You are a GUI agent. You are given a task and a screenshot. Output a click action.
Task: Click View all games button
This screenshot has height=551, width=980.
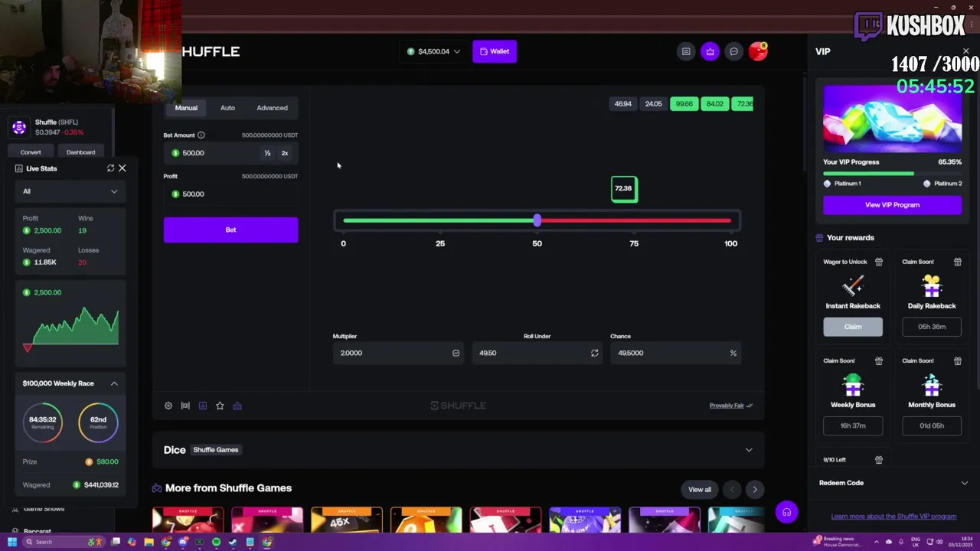(x=699, y=490)
